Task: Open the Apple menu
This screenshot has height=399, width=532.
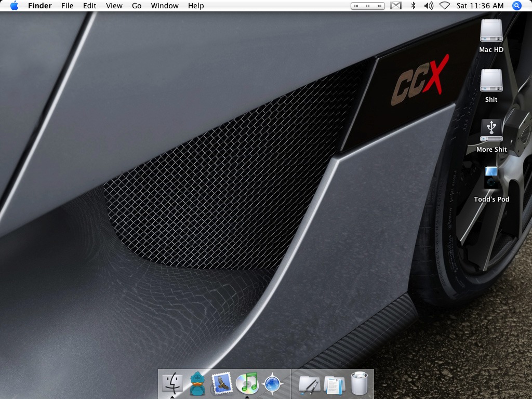Action: point(14,5)
